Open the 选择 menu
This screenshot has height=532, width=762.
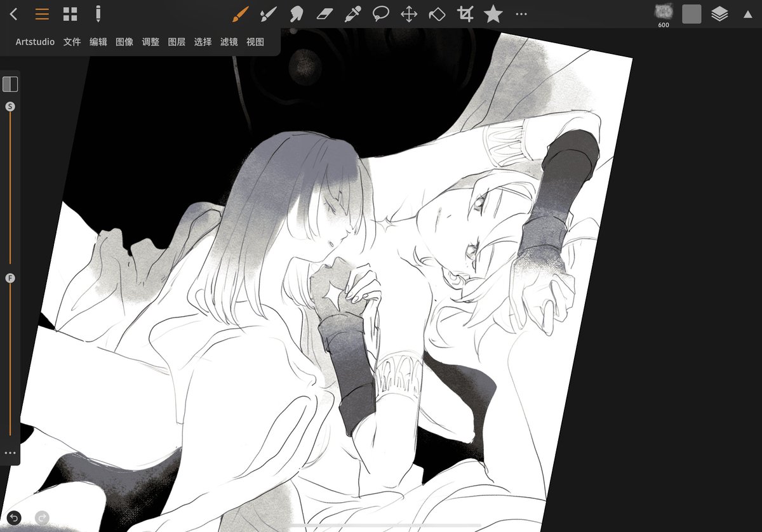click(x=203, y=42)
